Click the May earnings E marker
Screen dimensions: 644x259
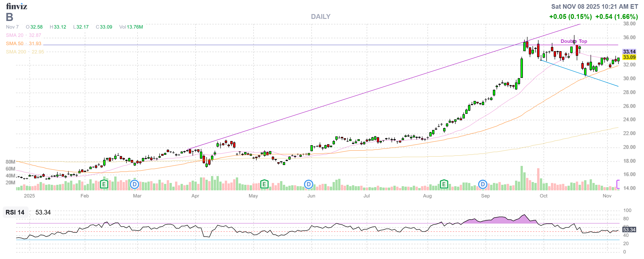pyautogui.click(x=264, y=185)
